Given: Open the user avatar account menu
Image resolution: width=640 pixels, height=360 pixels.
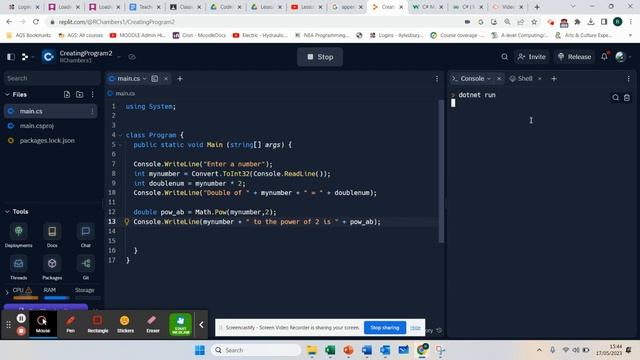Looking at the screenshot, I should 620,57.
